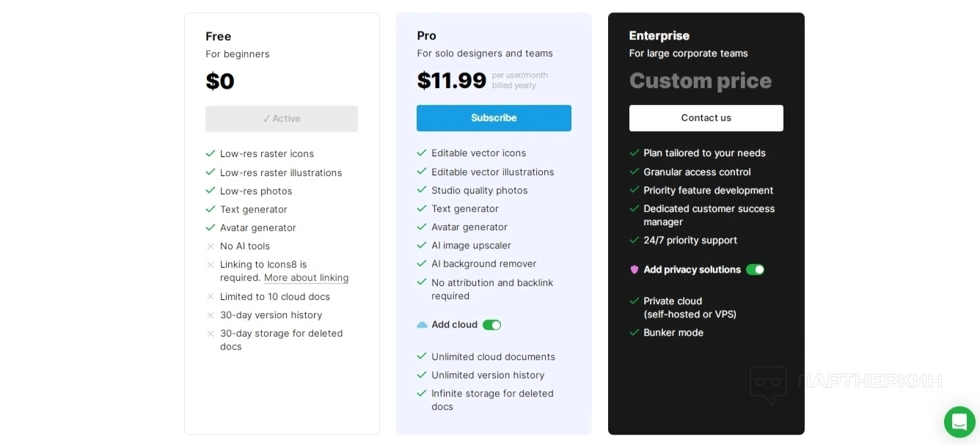Click the X icon beside No AI tools

coord(211,246)
